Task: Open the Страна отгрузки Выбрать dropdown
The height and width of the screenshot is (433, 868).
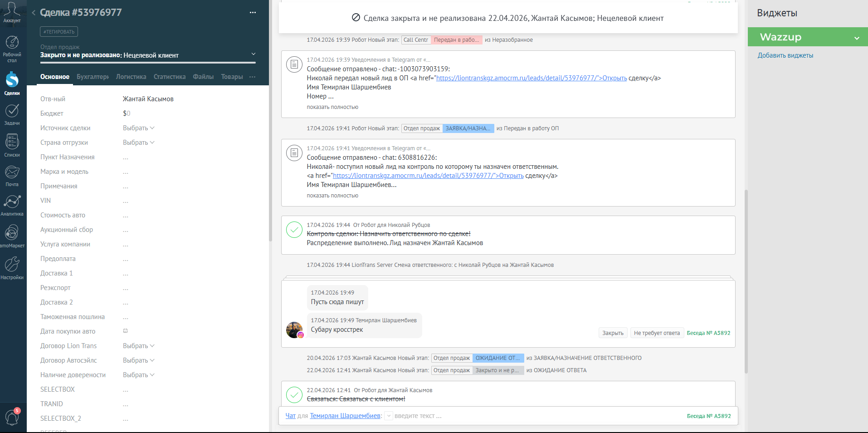Action: click(138, 143)
